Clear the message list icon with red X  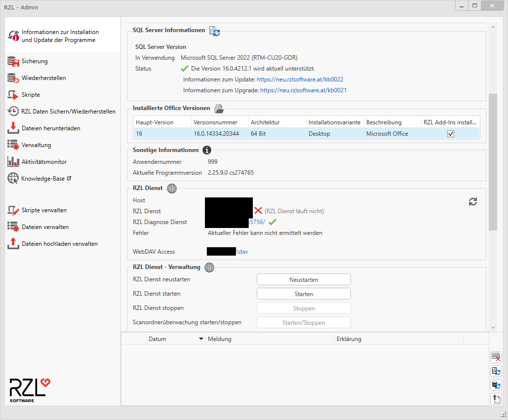[496, 357]
